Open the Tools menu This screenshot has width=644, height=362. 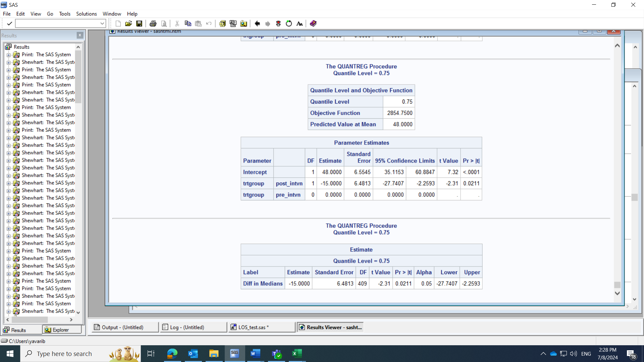(64, 14)
